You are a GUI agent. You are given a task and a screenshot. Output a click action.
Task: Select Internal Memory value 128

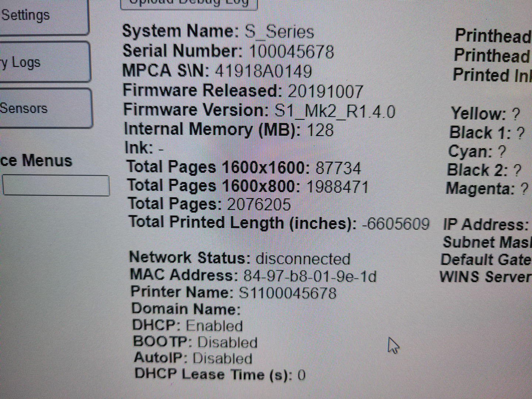click(320, 130)
